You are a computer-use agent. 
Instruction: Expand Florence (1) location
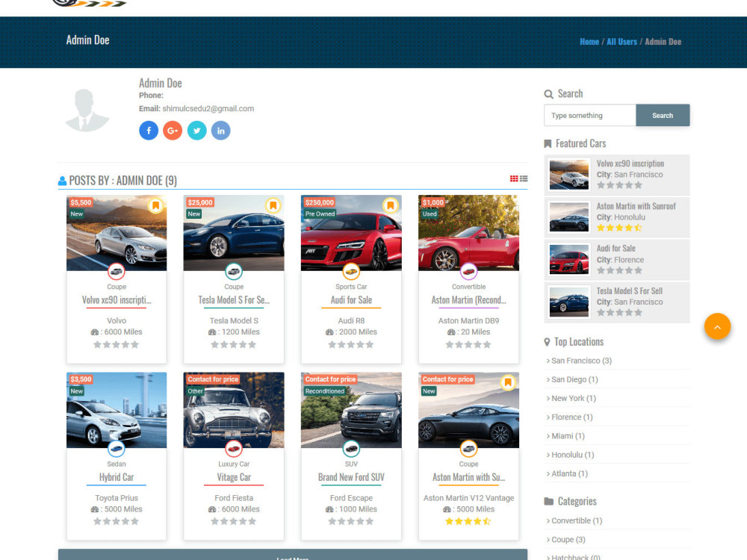tap(571, 417)
